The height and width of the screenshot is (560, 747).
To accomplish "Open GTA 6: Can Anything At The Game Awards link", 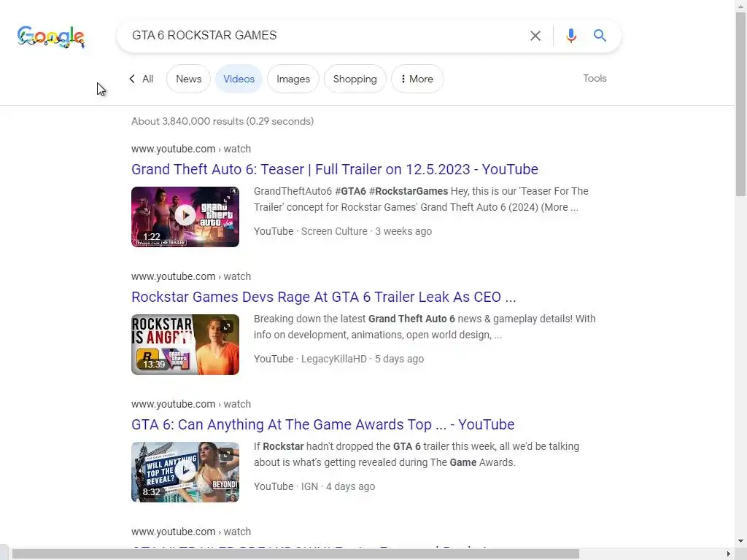I will (323, 425).
